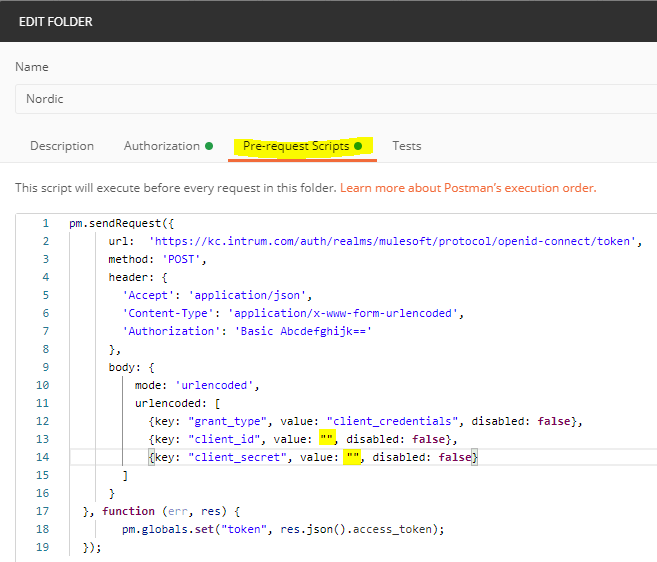Click the empty client_secret value quotes
657x562 pixels.
tap(353, 457)
